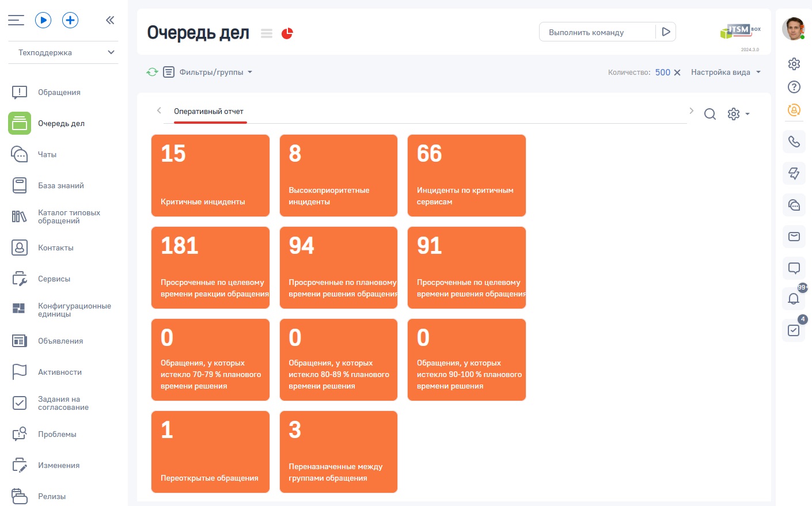Open the Критичные инциденты tile
Viewport: 812px width, 506px height.
click(210, 176)
